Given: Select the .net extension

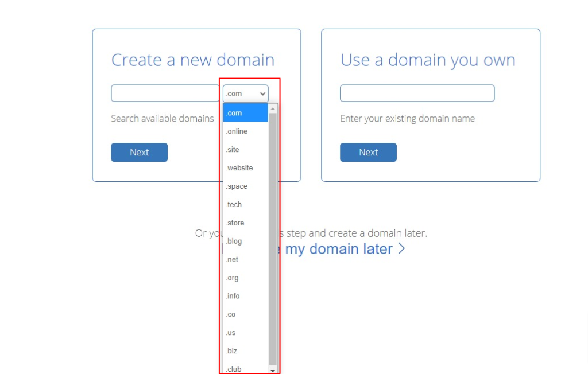Looking at the screenshot, I should click(246, 259).
